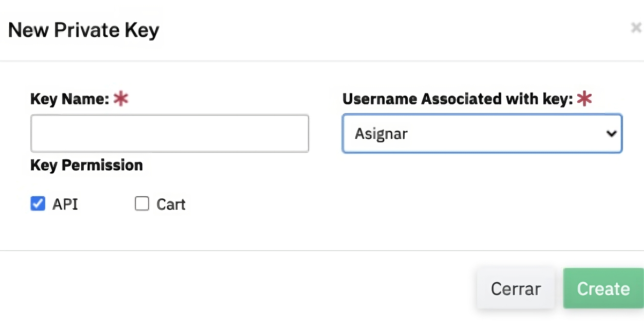Click the green Create button
Screen dimensions: 644x326
coord(603,288)
